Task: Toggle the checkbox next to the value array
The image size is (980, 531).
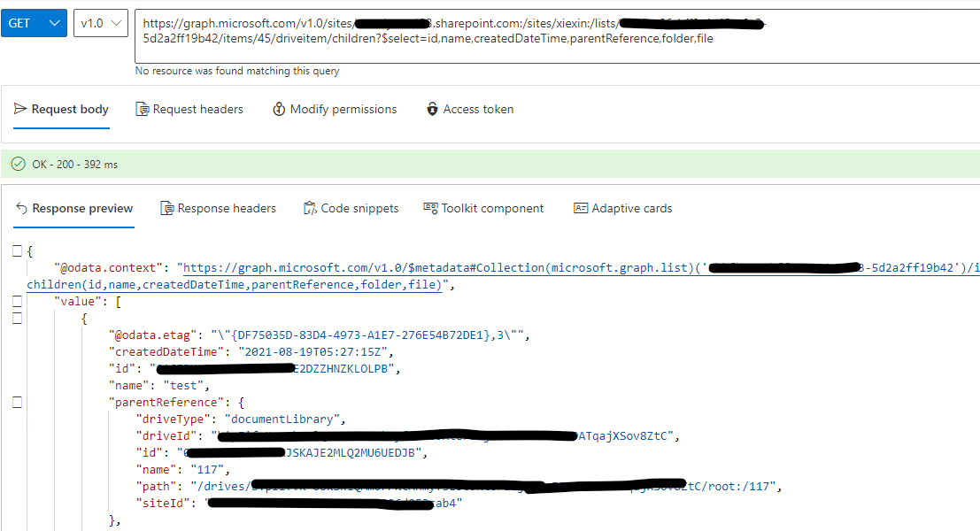Action: pyautogui.click(x=16, y=301)
